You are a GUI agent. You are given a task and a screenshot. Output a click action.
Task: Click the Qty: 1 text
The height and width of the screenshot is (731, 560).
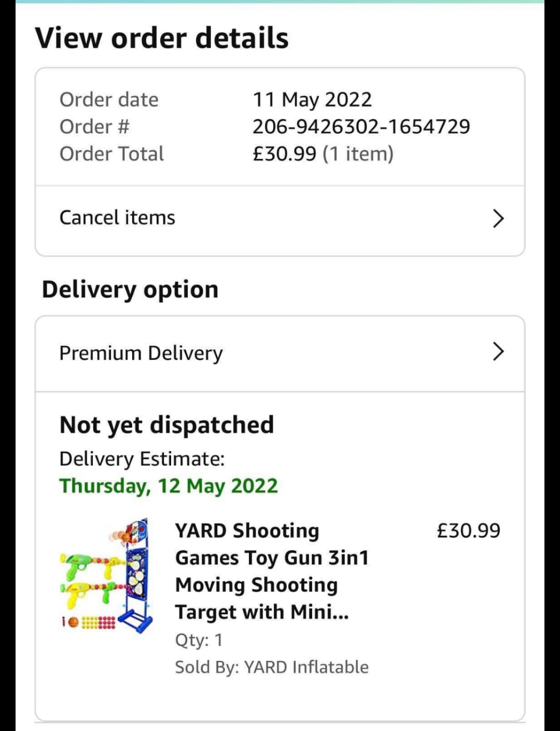tap(199, 640)
